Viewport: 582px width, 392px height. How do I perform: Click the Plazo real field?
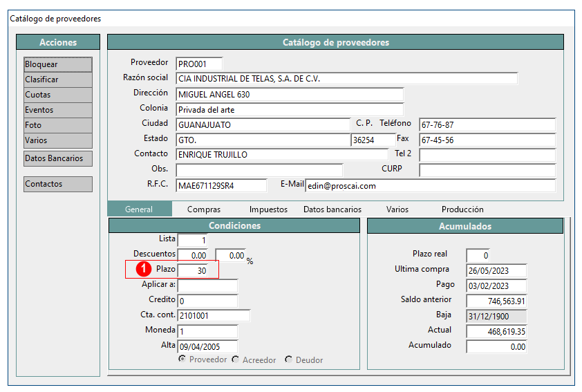click(478, 255)
